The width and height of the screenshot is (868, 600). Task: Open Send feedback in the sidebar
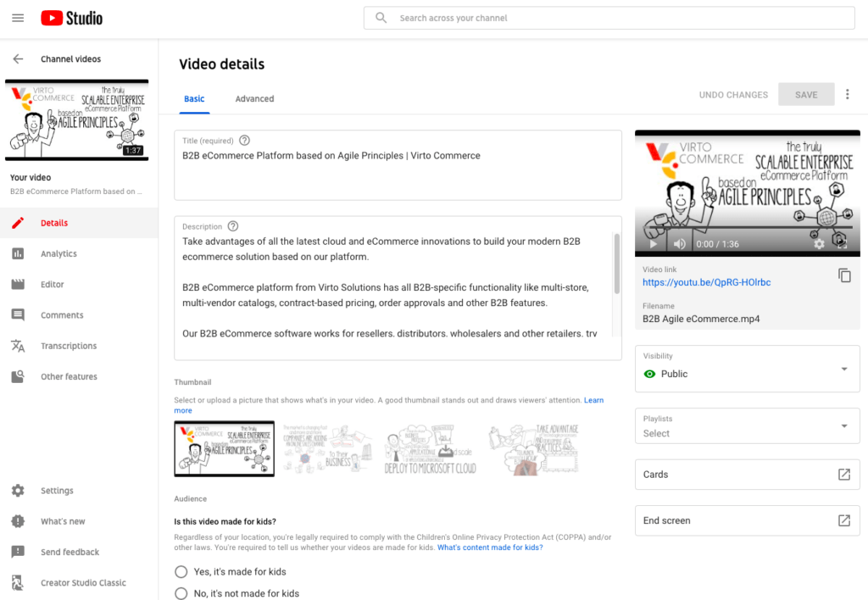(79, 552)
